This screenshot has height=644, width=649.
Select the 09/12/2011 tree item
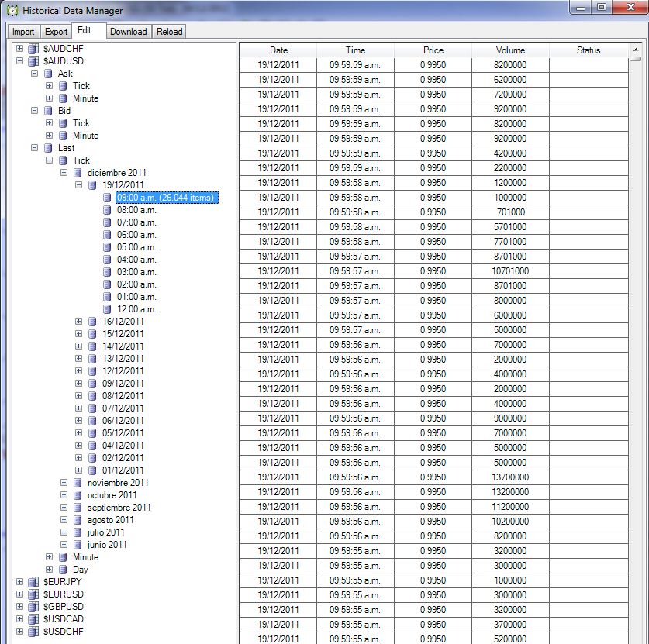[123, 384]
